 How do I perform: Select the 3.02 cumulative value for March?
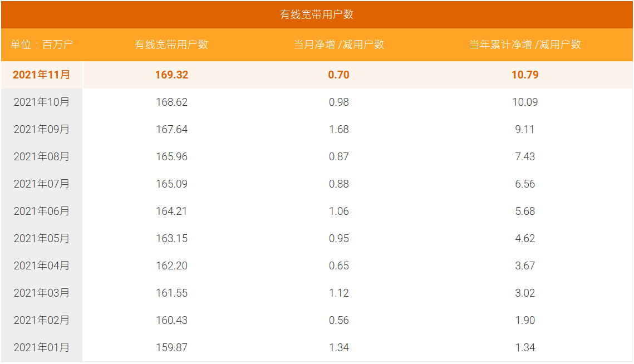(525, 293)
